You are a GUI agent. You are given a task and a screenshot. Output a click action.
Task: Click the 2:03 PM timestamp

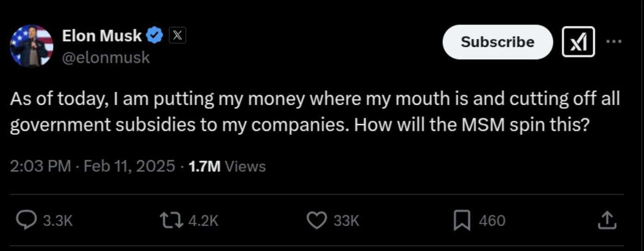41,166
